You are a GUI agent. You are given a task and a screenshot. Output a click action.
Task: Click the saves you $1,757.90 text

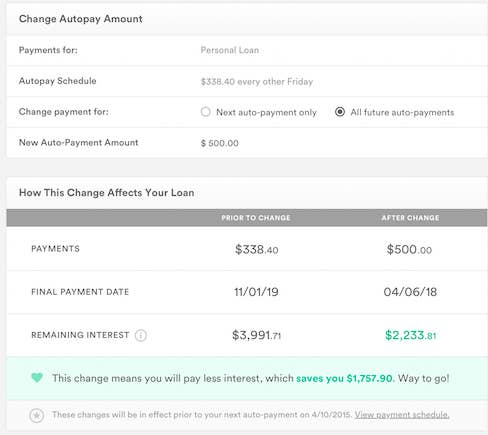pyautogui.click(x=345, y=378)
